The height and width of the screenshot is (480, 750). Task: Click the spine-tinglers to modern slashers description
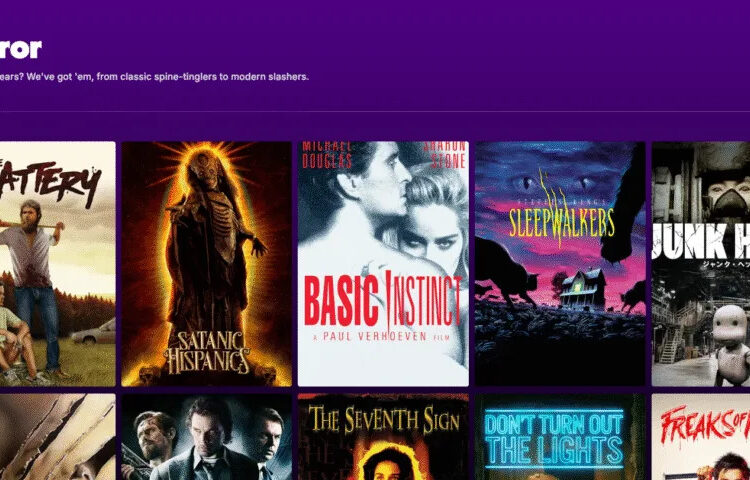pyautogui.click(x=154, y=76)
